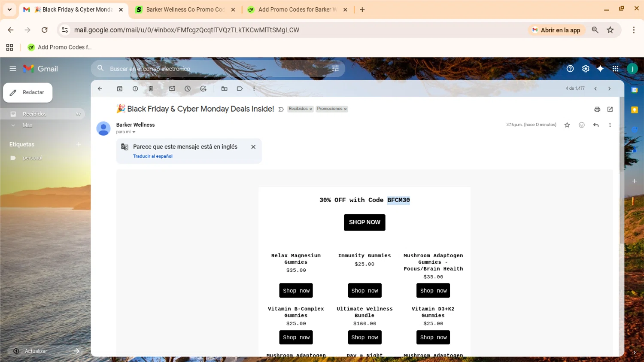
Task: Open the Gemini sparkle icon
Action: [600, 69]
